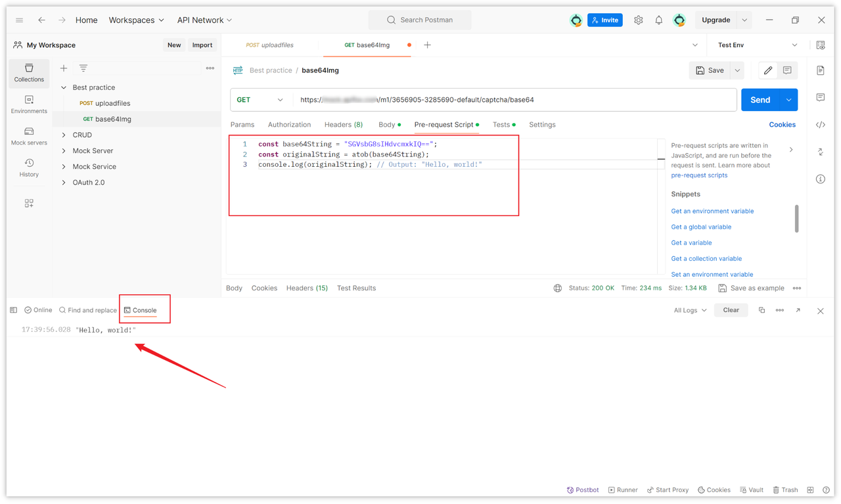This screenshot has height=504, width=841.
Task: Toggle the sidebar icon in status bar
Action: [13, 310]
